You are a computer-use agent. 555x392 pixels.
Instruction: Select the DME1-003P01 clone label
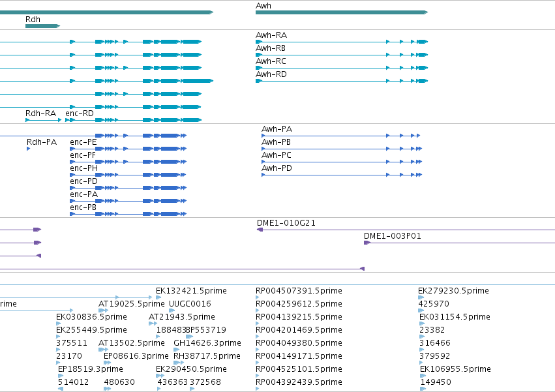point(393,236)
